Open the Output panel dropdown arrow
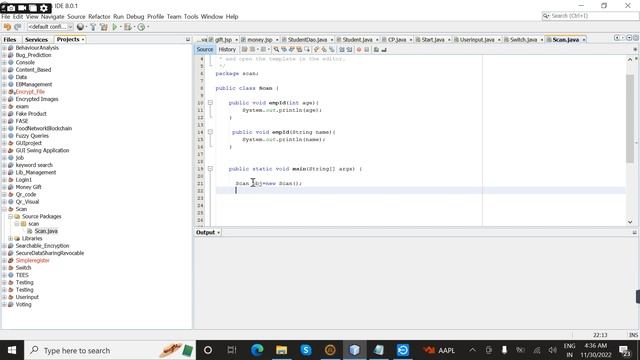 pyautogui.click(x=219, y=233)
